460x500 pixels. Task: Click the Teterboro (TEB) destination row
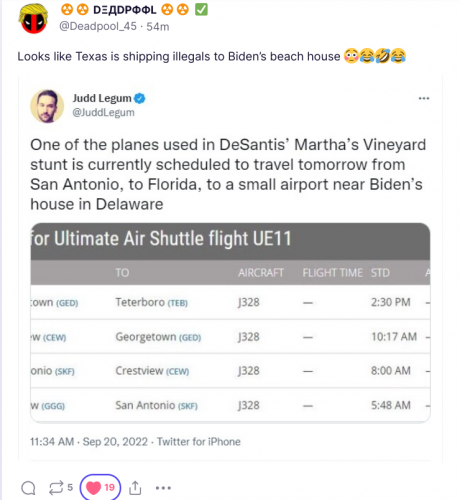230,302
